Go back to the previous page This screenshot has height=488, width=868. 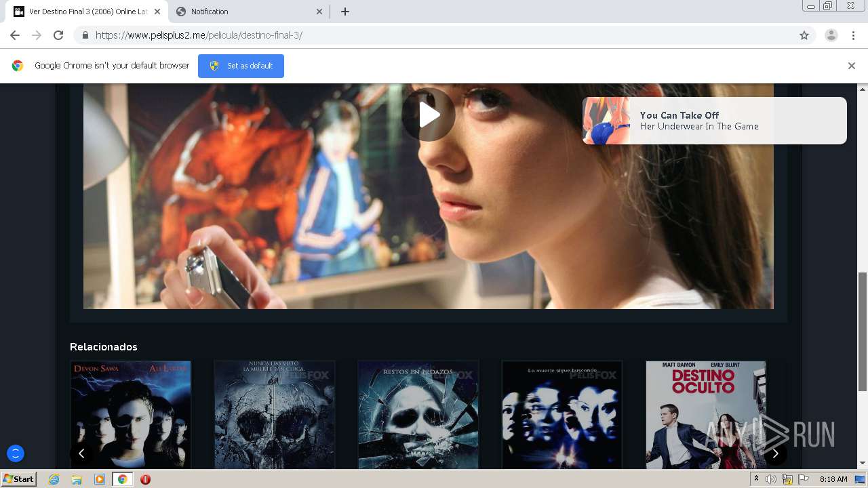tap(15, 35)
